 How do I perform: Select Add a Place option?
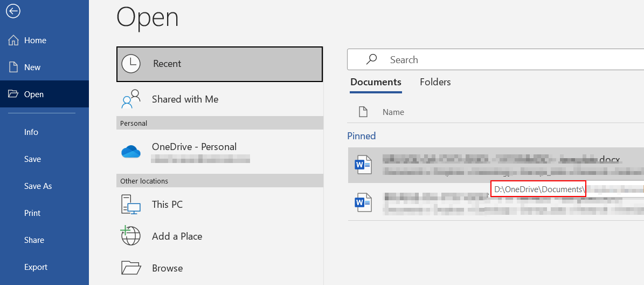pos(220,236)
